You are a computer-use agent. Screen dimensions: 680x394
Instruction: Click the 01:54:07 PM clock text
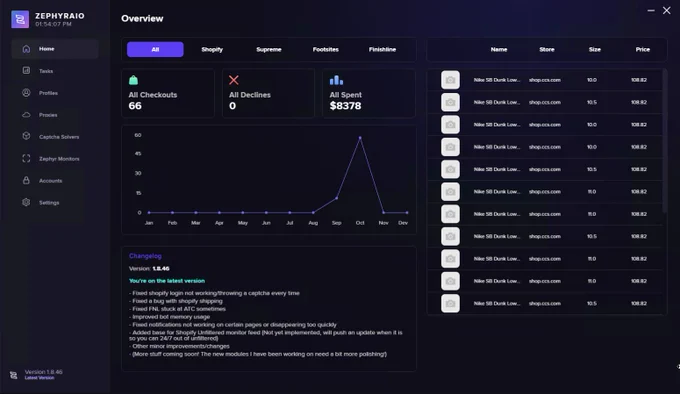[53, 24]
